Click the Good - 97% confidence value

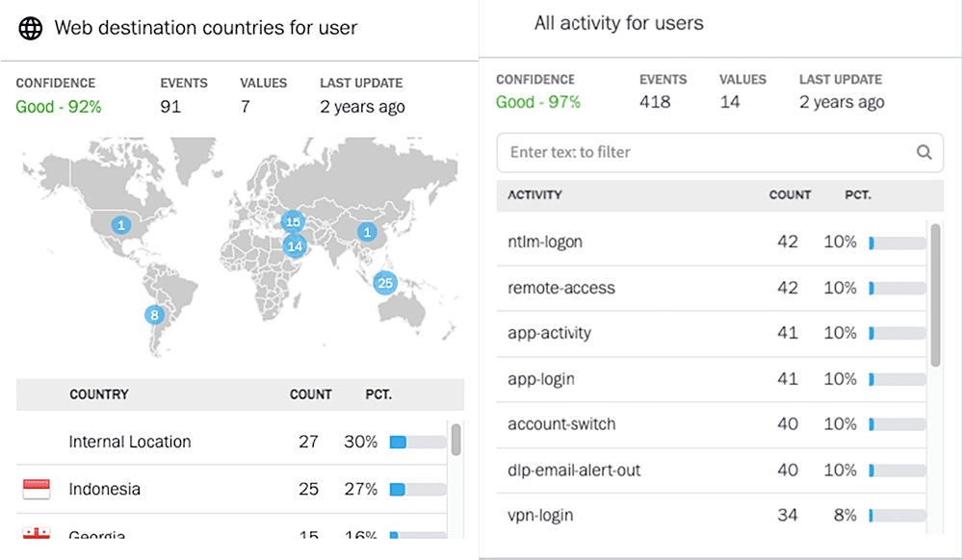(538, 102)
